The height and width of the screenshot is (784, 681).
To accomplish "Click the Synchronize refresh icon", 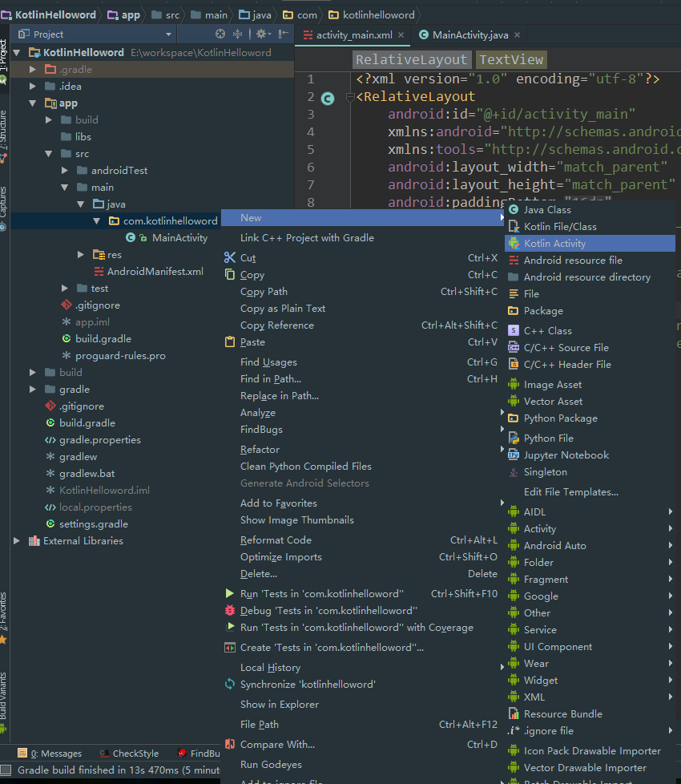I will click(230, 684).
